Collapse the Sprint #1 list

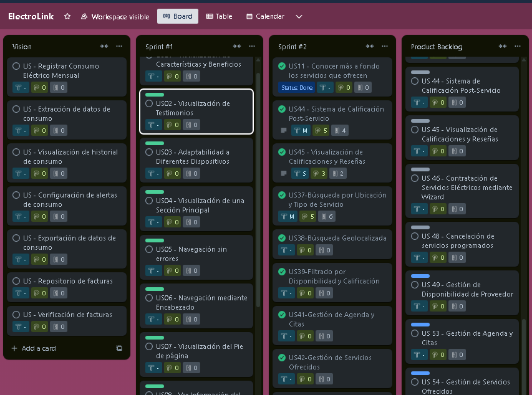[237, 46]
